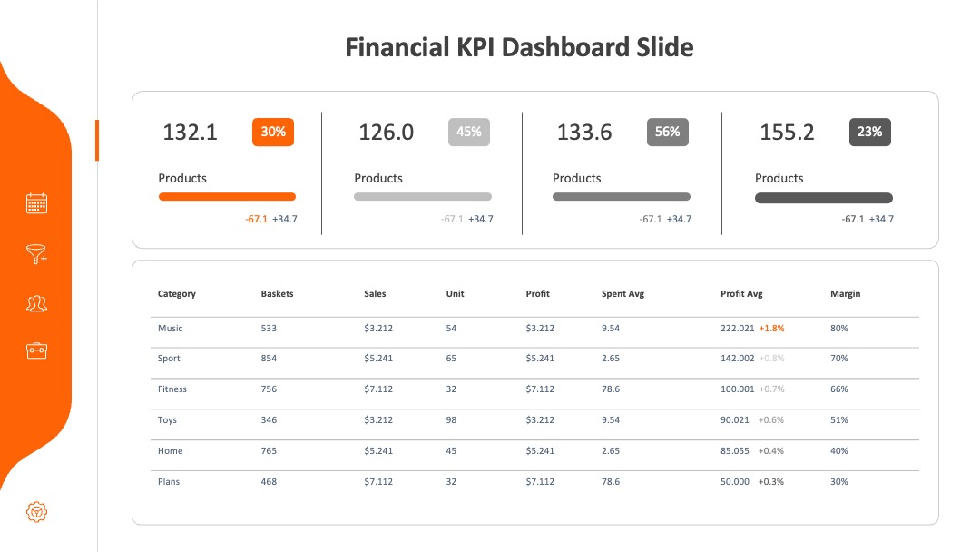
Task: Sort by the Baskets column header
Action: (277, 294)
